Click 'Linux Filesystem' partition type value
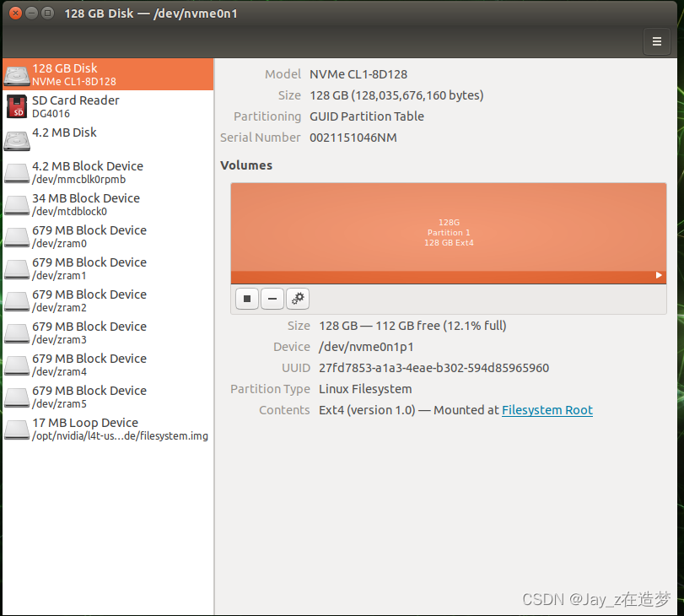Viewport: 684px width, 616px height. pyautogui.click(x=365, y=389)
